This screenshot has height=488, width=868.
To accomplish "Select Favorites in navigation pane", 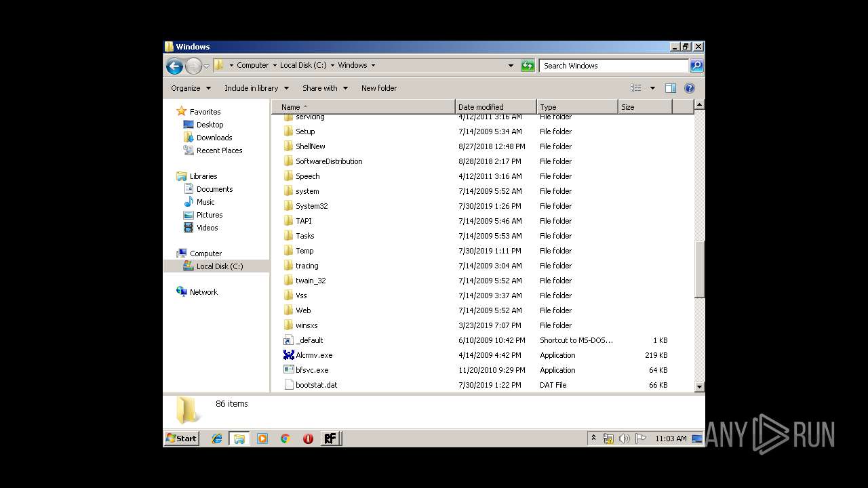I will tap(205, 112).
